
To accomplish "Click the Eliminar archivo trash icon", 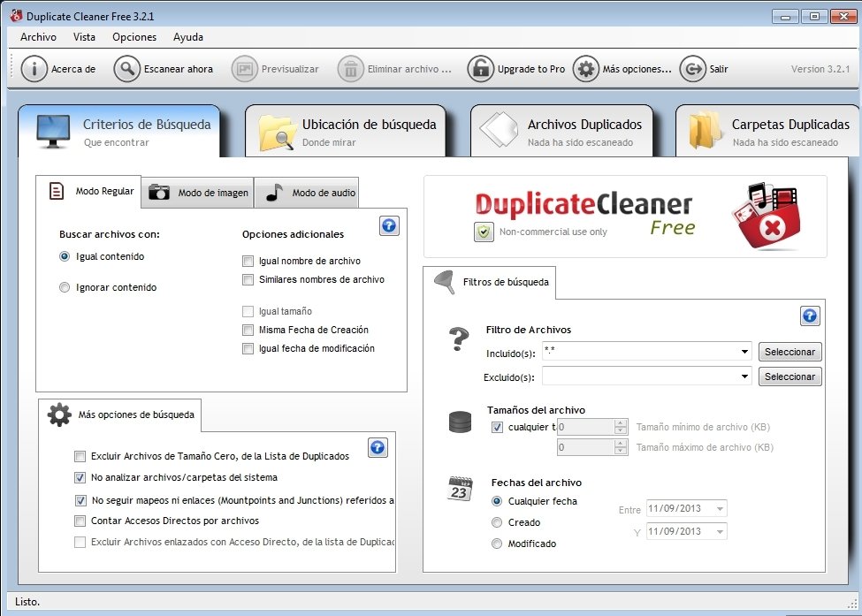I will pos(351,69).
